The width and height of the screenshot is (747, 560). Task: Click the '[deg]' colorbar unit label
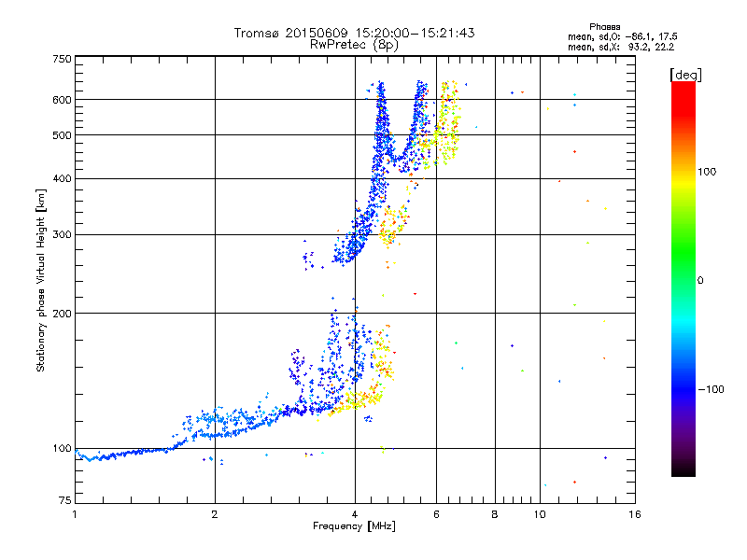pos(685,75)
